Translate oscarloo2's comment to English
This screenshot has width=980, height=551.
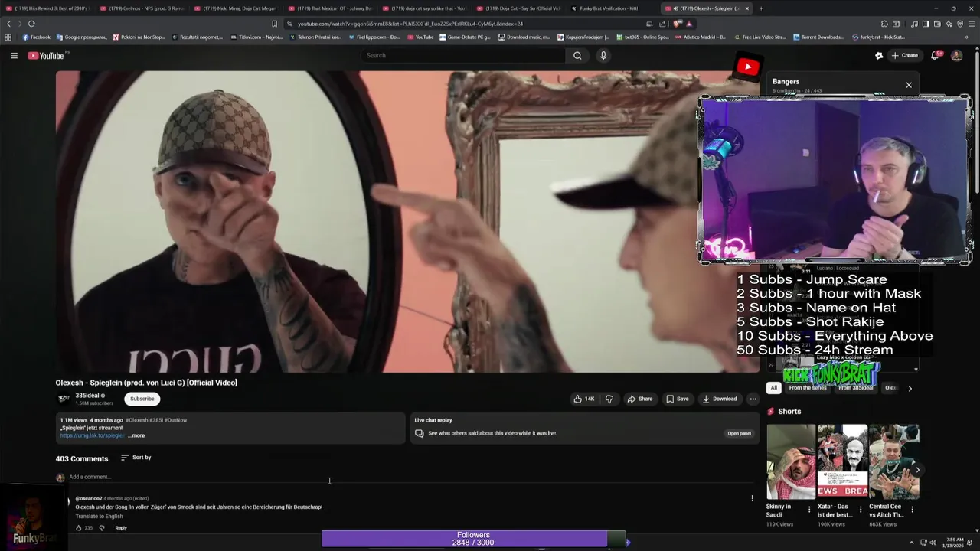point(99,517)
